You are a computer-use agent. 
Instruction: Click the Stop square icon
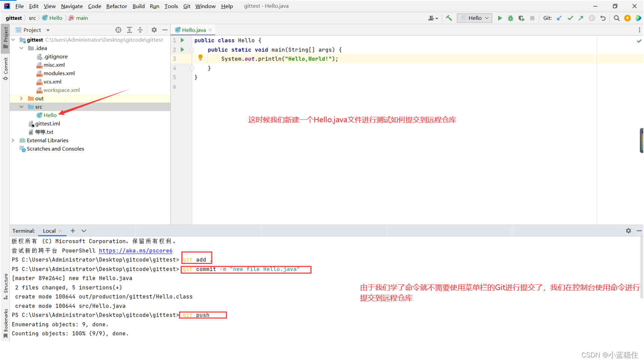click(x=532, y=18)
